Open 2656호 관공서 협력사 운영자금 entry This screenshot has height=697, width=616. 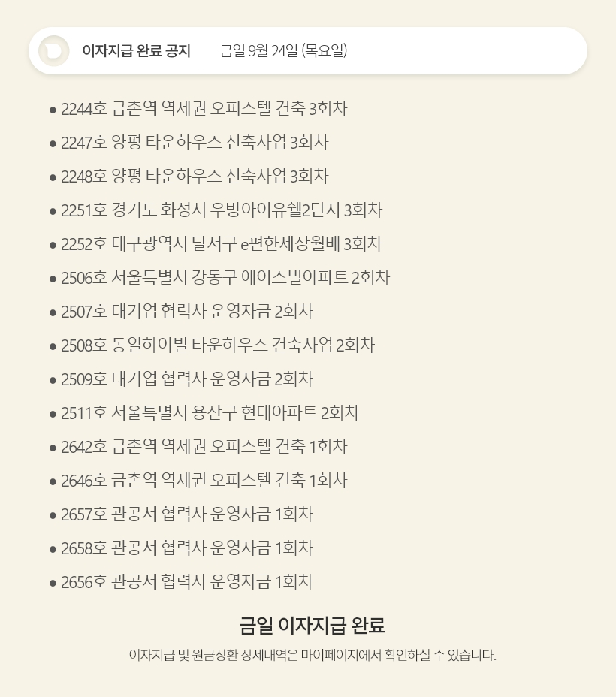[187, 582]
